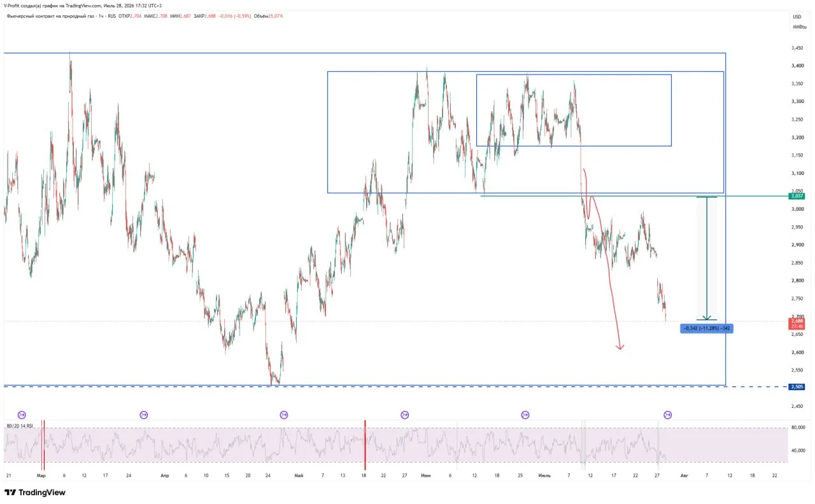The height and width of the screenshot is (504, 815).
Task: Click the red arrowhead of the forecast path
Action: (620, 346)
